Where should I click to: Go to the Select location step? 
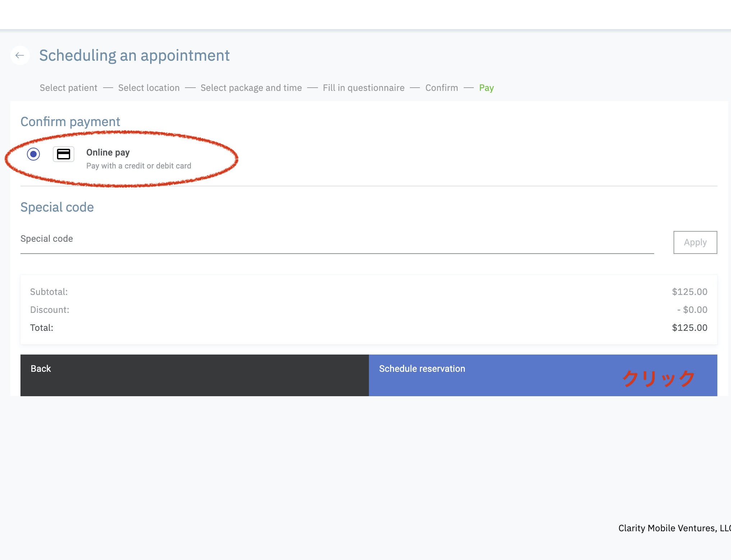click(149, 88)
